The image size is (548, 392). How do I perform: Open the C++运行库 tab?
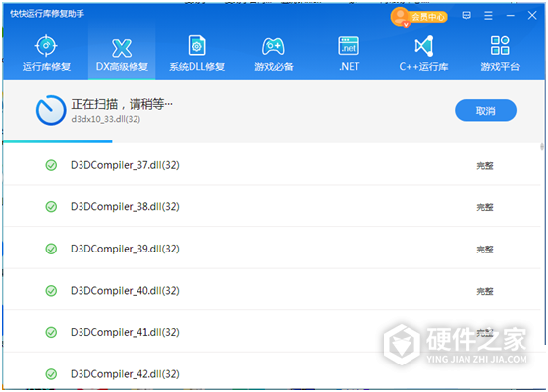pyautogui.click(x=423, y=53)
